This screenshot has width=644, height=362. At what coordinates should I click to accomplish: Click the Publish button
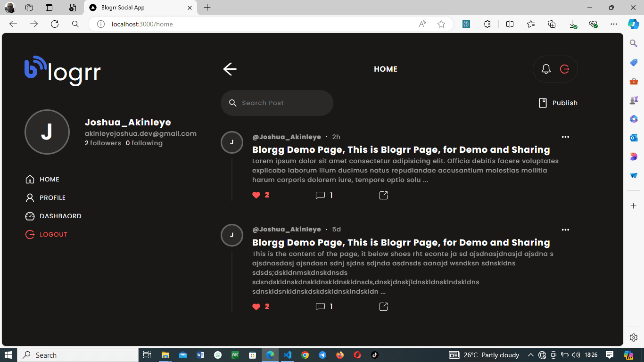point(558,103)
